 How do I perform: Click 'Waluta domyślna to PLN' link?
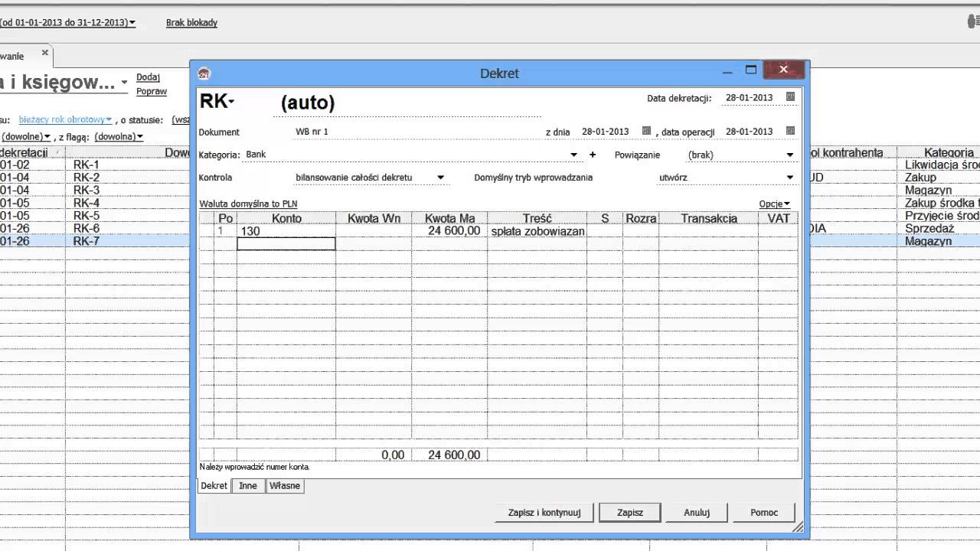pyautogui.click(x=248, y=204)
